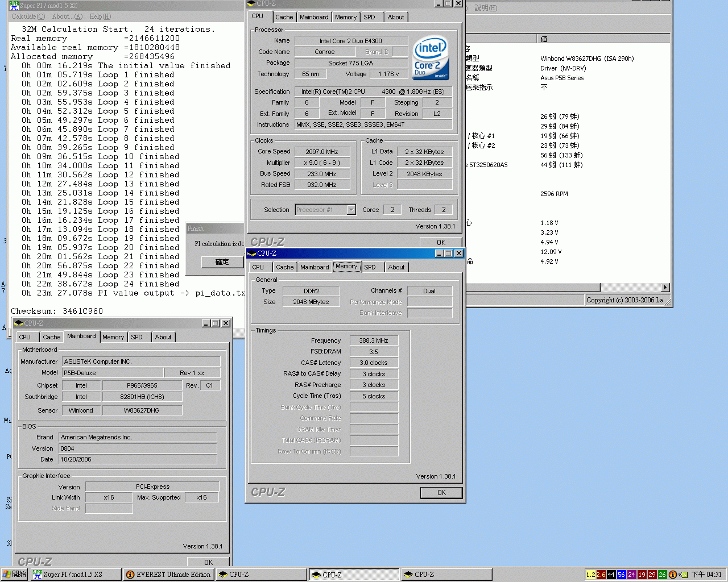This screenshot has width=728, height=582.
Task: Click OK in the Memory CPU-Z window
Action: coord(441,493)
